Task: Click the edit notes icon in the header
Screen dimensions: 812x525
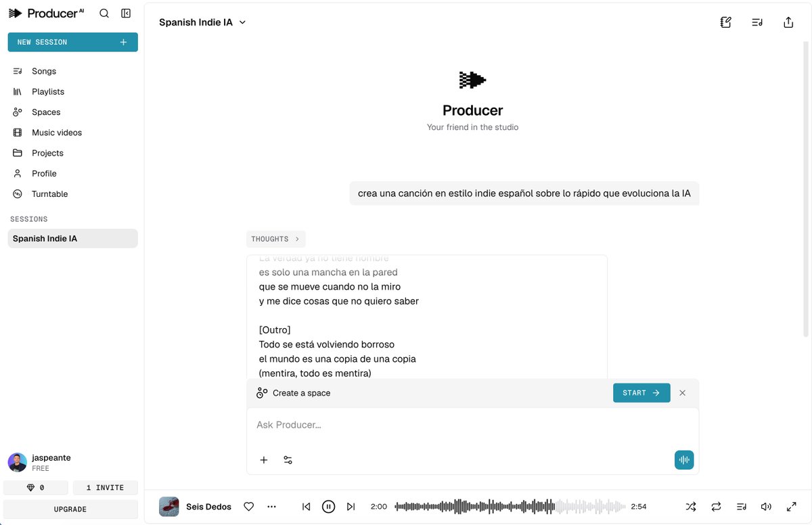Action: coord(726,22)
